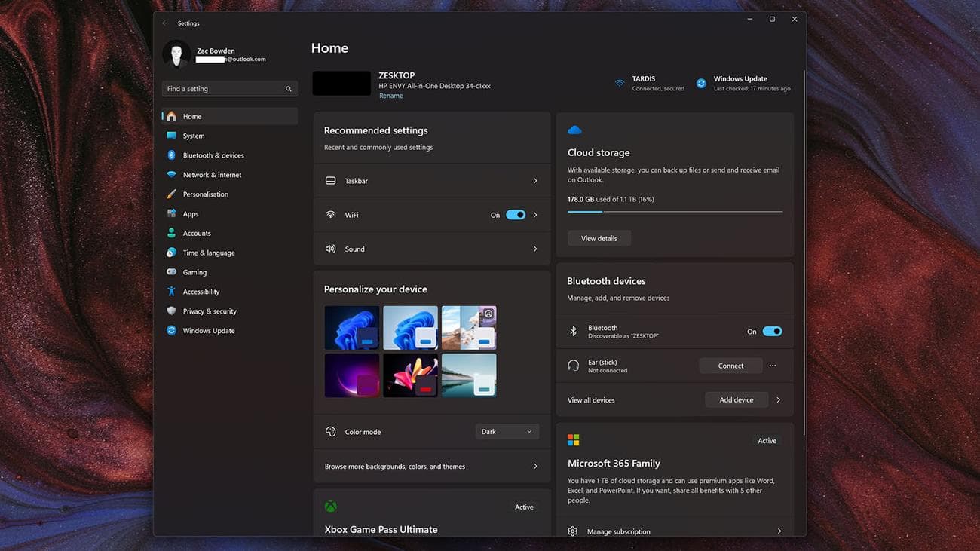
Task: Select the purple wallpaper thumbnail
Action: 351,375
